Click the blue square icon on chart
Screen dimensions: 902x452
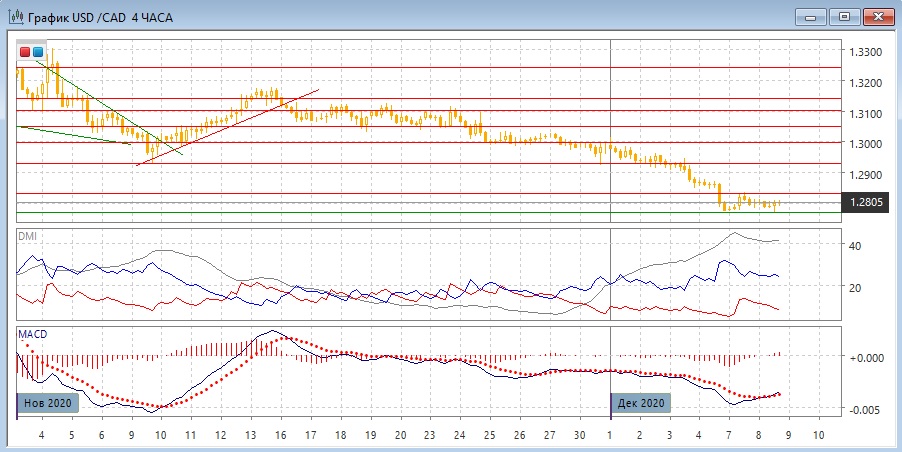pos(38,51)
